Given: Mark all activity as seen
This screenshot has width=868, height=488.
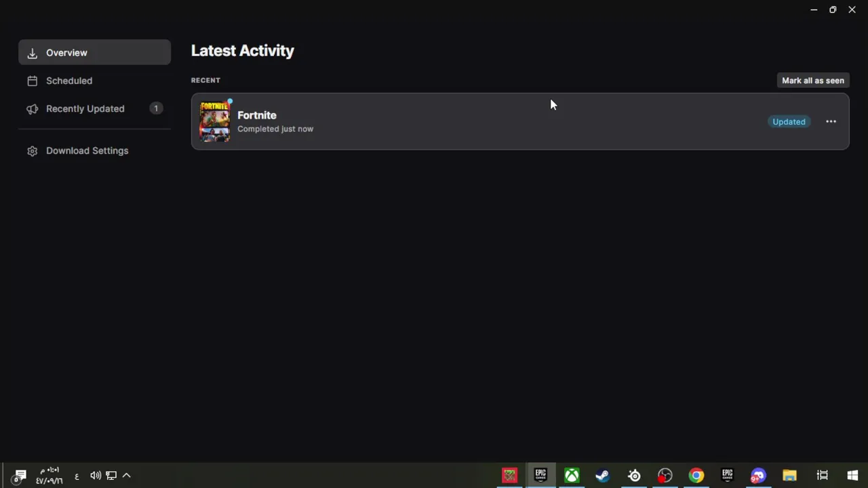Looking at the screenshot, I should (x=813, y=80).
